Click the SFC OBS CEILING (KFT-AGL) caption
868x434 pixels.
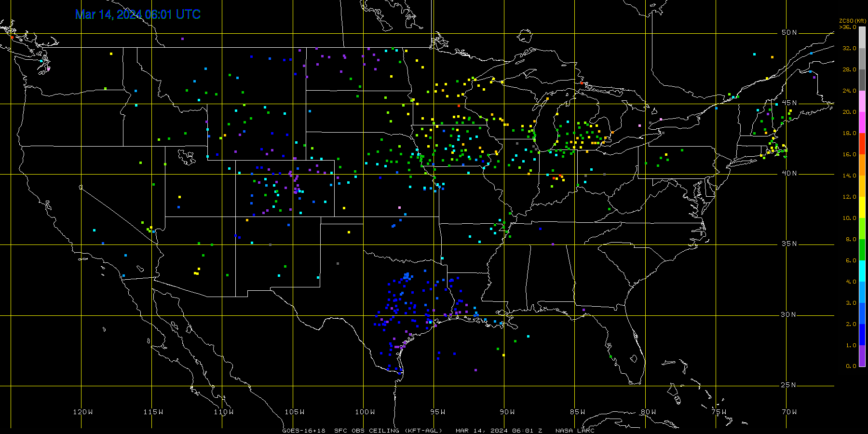click(x=388, y=431)
